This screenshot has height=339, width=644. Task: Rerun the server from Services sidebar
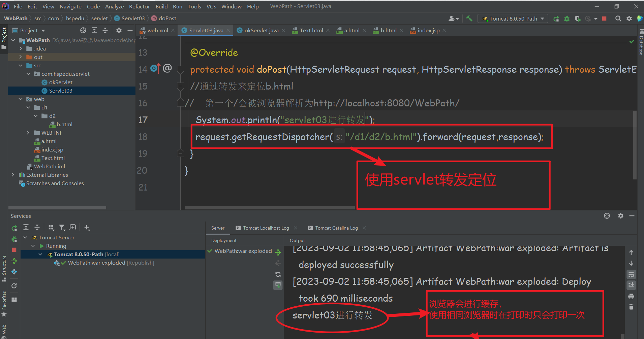pyautogui.click(x=14, y=228)
